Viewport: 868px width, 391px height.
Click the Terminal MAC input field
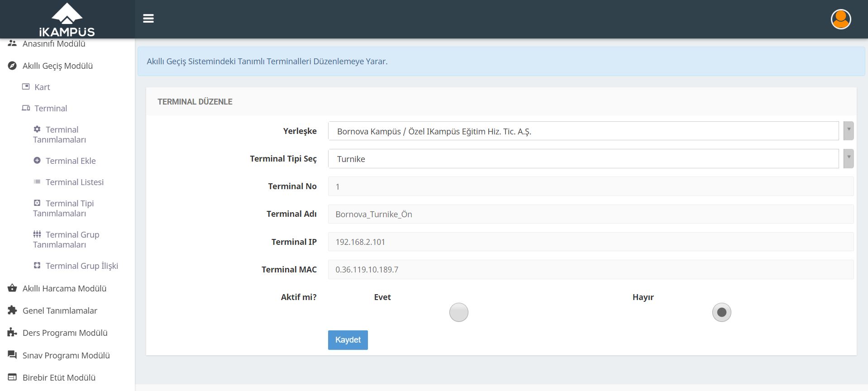pos(591,269)
